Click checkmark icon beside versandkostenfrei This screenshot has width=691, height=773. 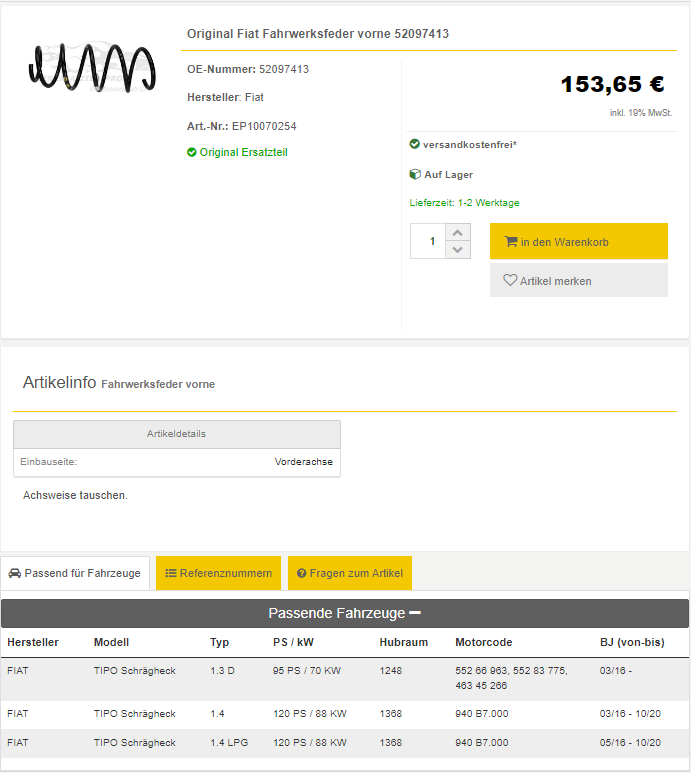[x=415, y=145]
